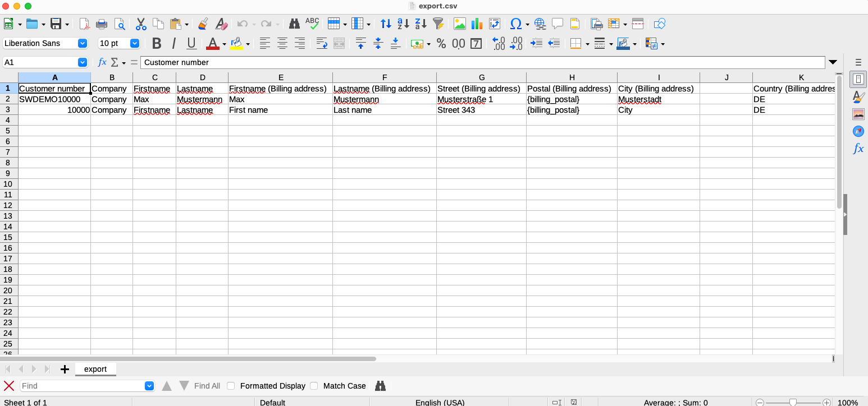Enable the Match Case checkbox
The width and height of the screenshot is (868, 406).
[314, 386]
